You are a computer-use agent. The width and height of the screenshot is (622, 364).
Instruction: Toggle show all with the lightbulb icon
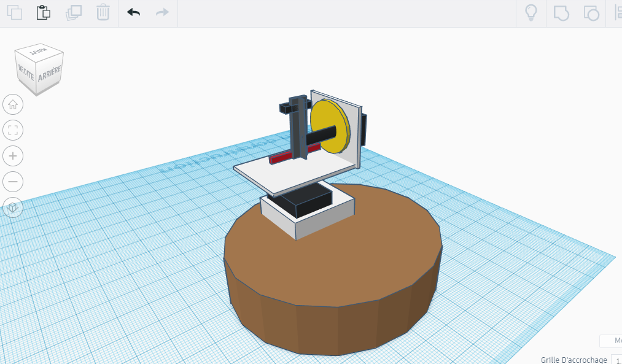531,12
